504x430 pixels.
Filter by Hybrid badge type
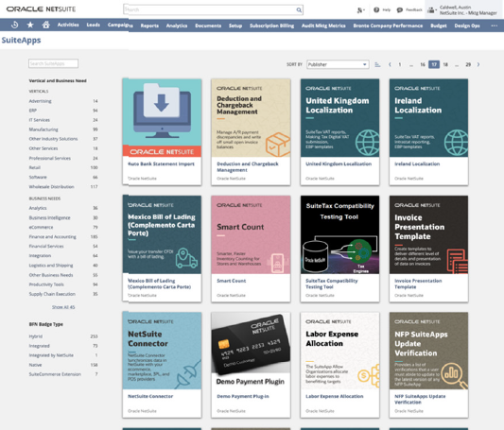coord(36,336)
